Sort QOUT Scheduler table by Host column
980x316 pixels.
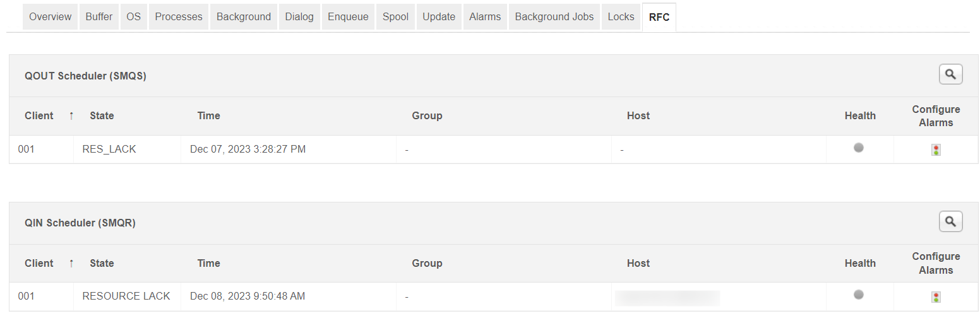[638, 115]
